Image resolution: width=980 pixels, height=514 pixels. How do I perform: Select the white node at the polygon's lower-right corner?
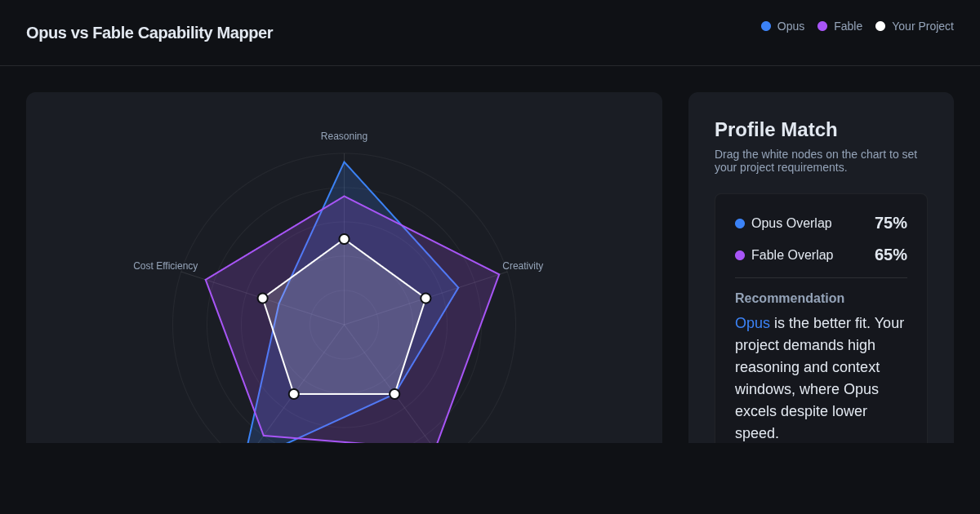394,394
